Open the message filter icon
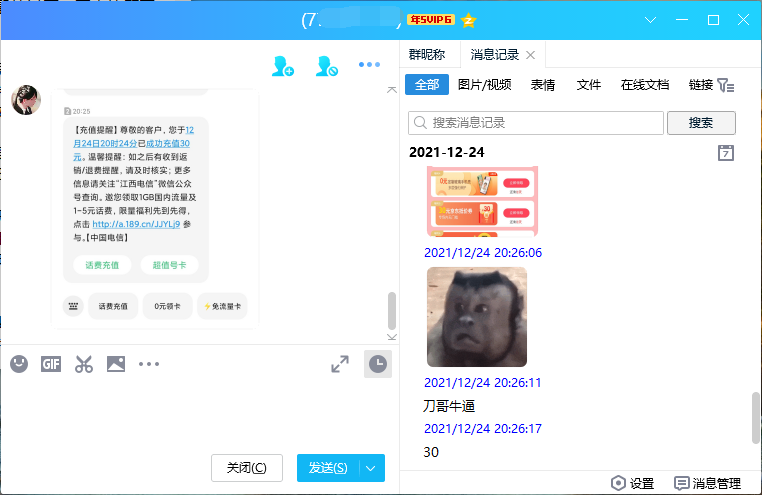This screenshot has width=762, height=495. tap(726, 85)
